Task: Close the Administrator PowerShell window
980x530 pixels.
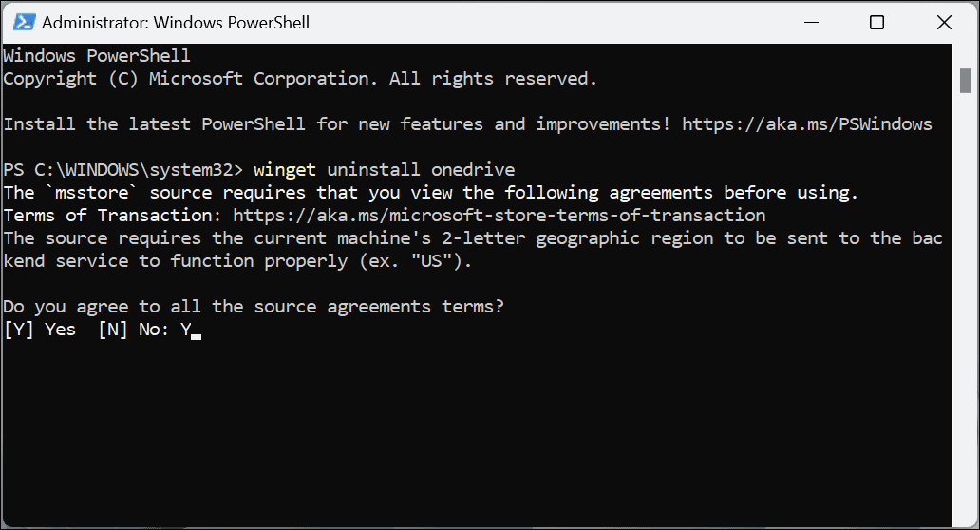Action: tap(941, 22)
